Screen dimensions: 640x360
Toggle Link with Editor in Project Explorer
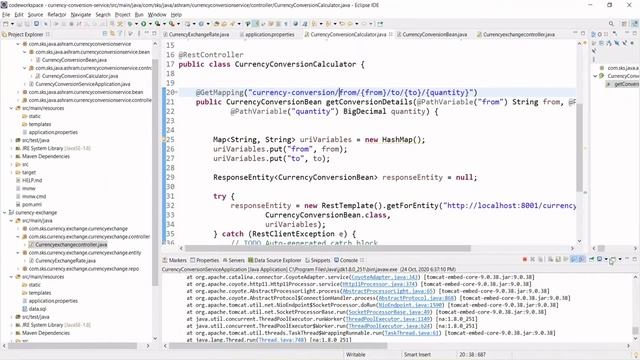[112, 34]
